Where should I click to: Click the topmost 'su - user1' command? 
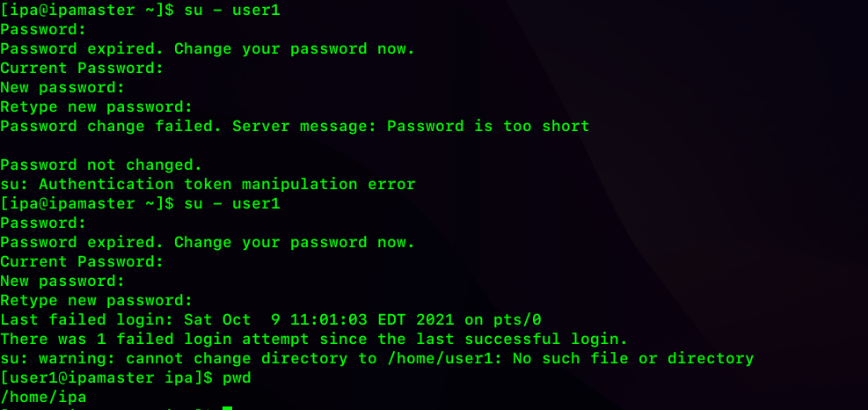[x=232, y=11]
